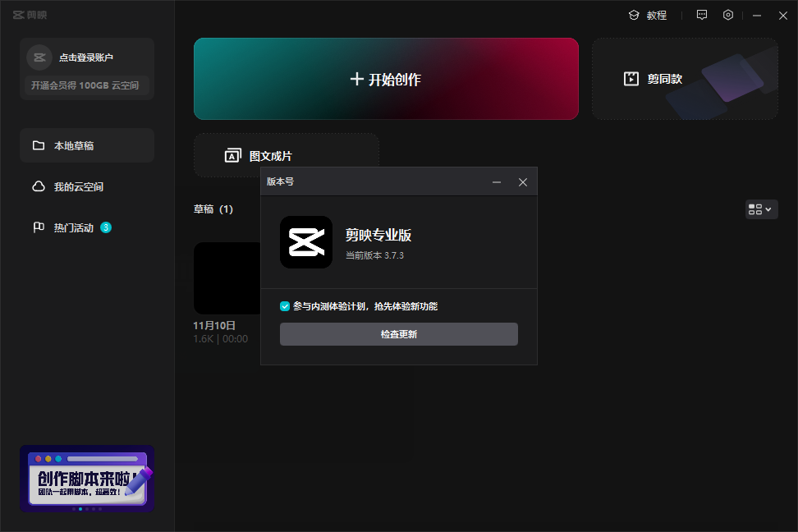798x532 pixels.
Task: Minimize the 版本号 version dialog
Action: coord(497,181)
